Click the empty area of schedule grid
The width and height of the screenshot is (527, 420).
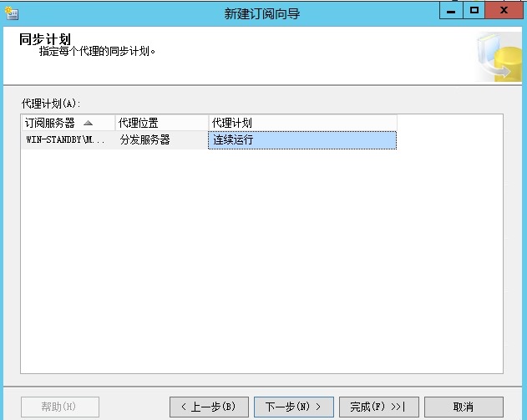[x=261, y=267]
